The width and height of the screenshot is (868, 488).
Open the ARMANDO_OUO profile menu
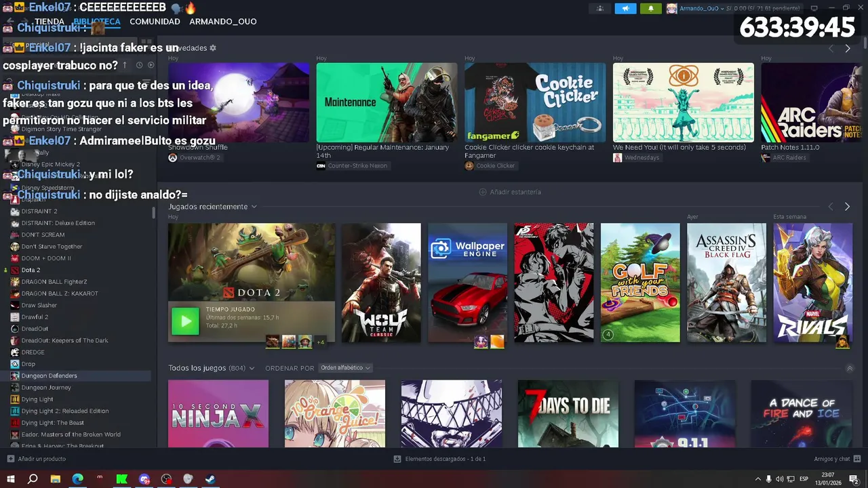[223, 22]
